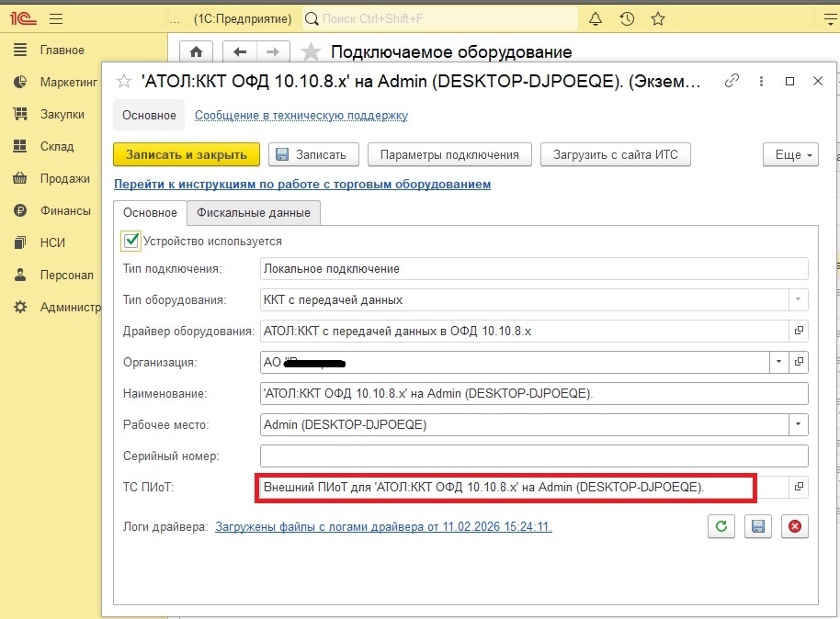This screenshot has width=840, height=619.
Task: Navigate forward with the right arrow
Action: (273, 52)
